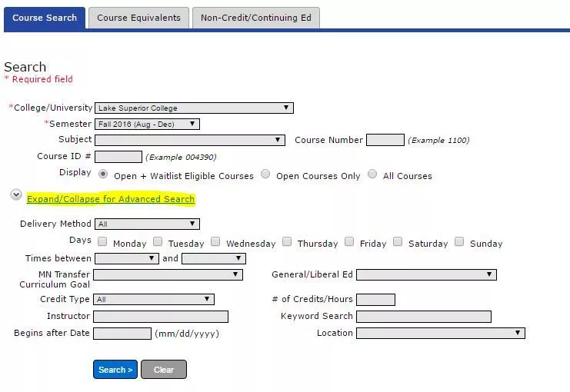Click the Expand/Collapse for Advanced Search link

coord(111,199)
